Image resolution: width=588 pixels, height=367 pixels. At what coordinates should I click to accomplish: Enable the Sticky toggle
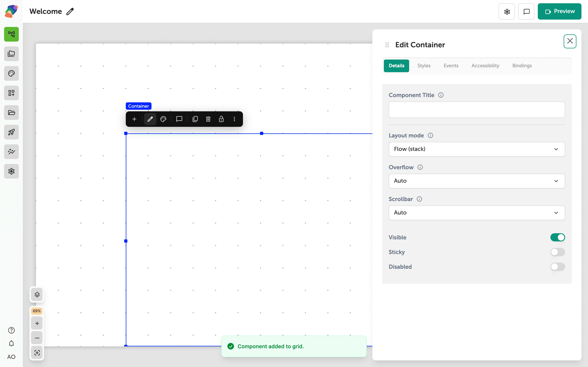tap(558, 252)
